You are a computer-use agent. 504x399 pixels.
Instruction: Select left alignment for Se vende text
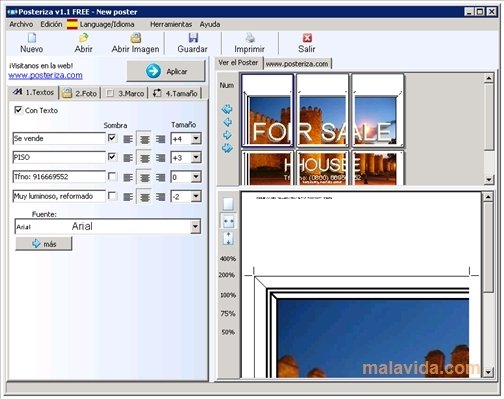[x=128, y=139]
